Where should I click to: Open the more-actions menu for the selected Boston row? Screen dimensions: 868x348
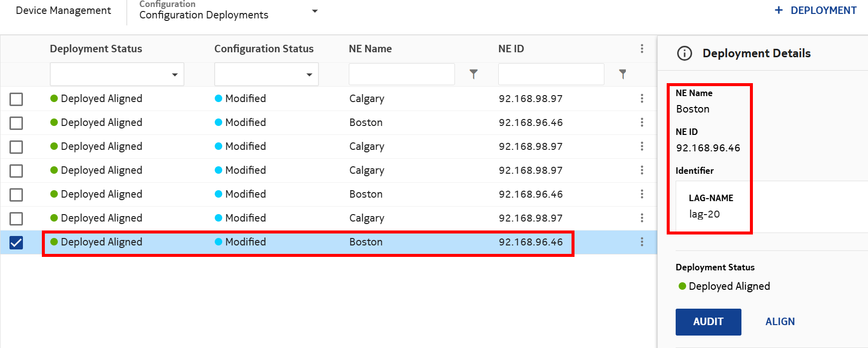click(x=642, y=242)
